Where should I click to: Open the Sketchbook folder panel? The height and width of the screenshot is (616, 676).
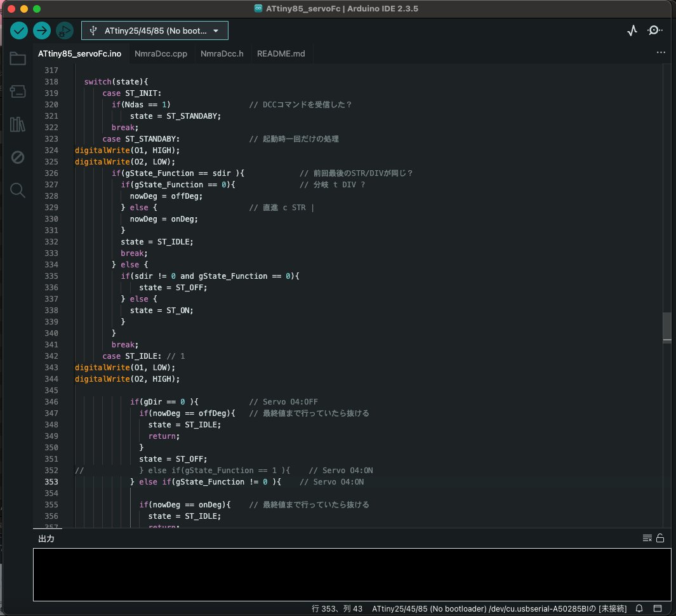[18, 58]
